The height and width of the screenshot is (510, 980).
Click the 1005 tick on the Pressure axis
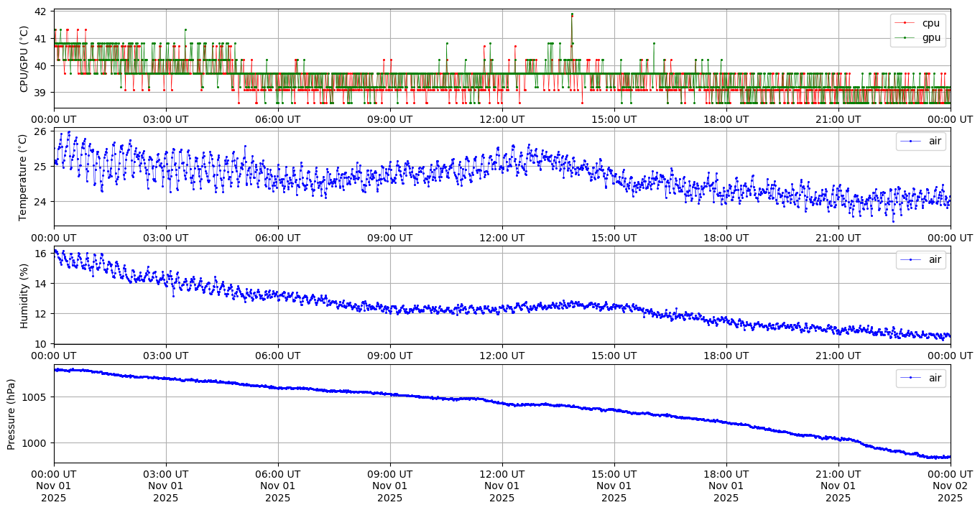[x=35, y=397]
